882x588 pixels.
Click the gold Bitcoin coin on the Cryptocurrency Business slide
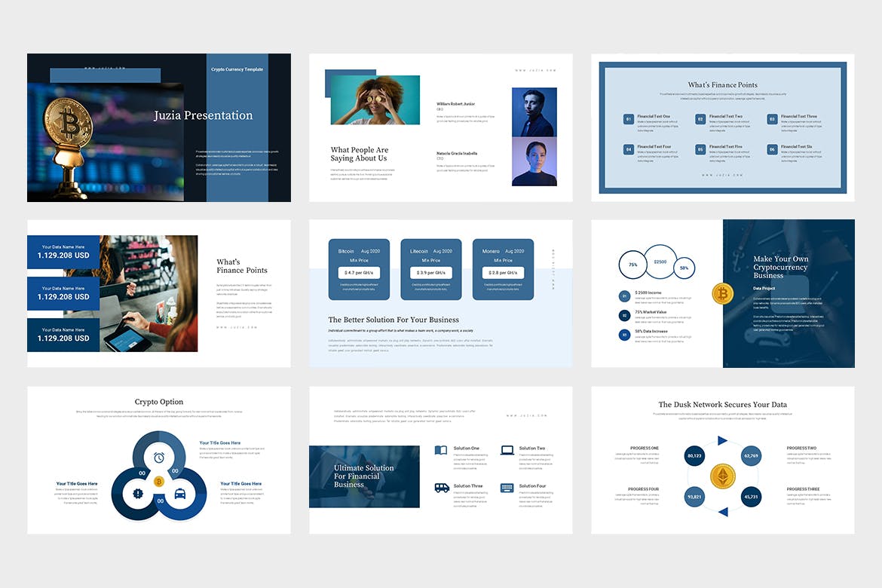tap(722, 293)
